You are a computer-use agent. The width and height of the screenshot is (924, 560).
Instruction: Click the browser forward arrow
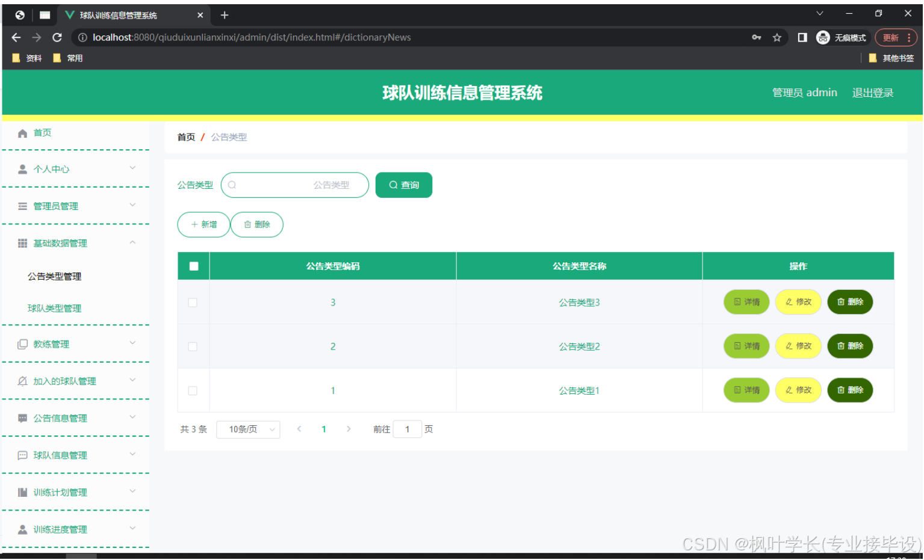point(37,37)
